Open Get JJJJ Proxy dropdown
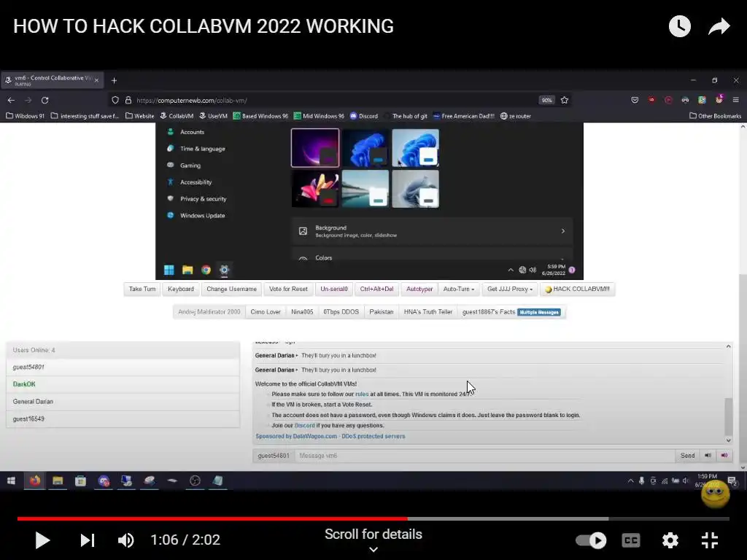The height and width of the screenshot is (560, 747). coord(510,289)
